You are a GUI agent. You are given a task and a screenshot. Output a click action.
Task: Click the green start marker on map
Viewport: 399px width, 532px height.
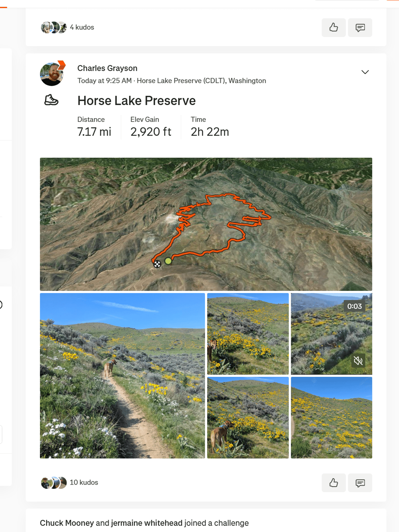168,261
